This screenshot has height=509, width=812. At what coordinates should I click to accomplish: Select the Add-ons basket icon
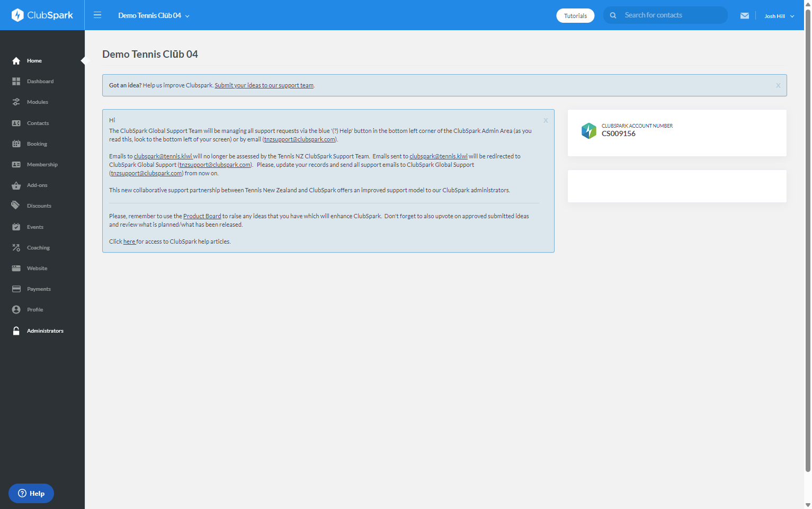click(x=16, y=185)
